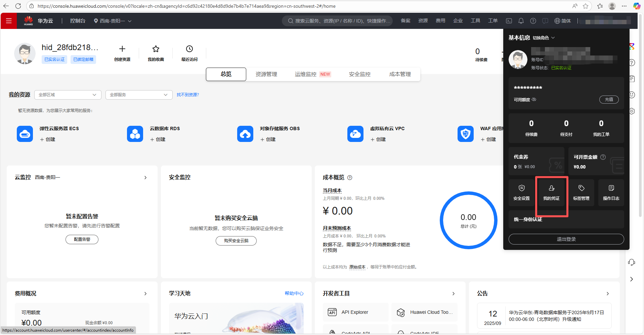The height and width of the screenshot is (335, 644).
Task: Click the 原始成本 link
Action: [x=357, y=267]
